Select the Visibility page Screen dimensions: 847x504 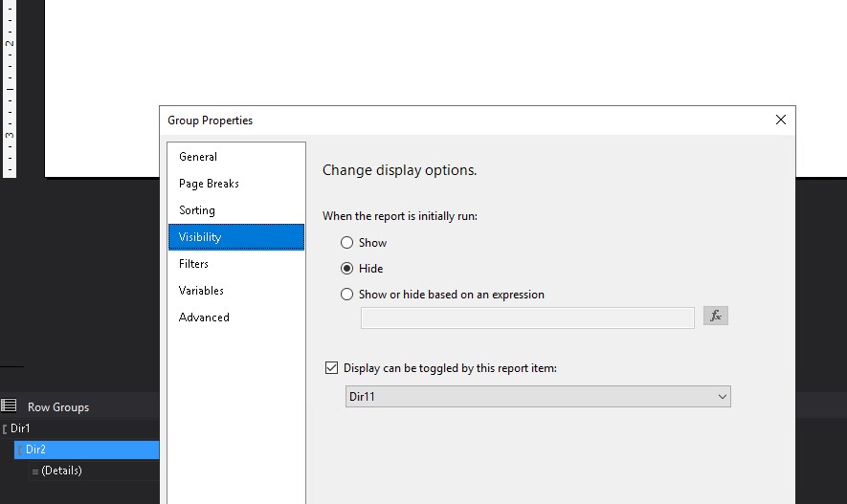pos(236,237)
